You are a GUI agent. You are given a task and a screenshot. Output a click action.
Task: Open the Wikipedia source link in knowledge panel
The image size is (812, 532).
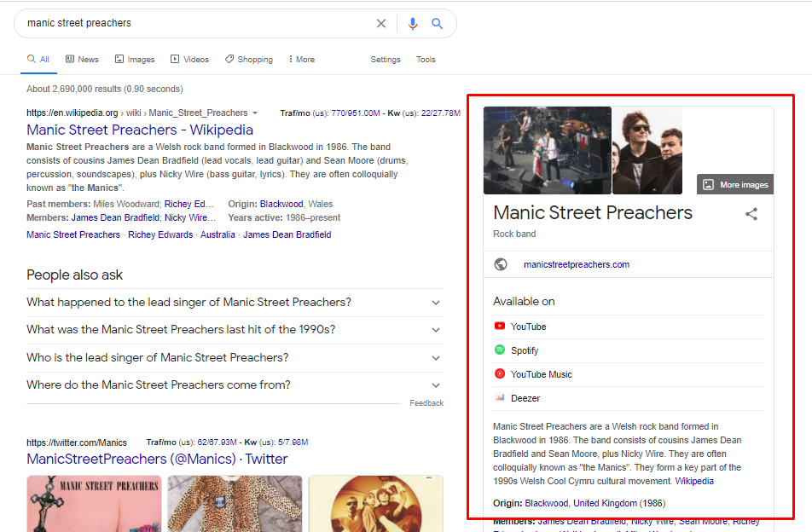pyautogui.click(x=694, y=481)
